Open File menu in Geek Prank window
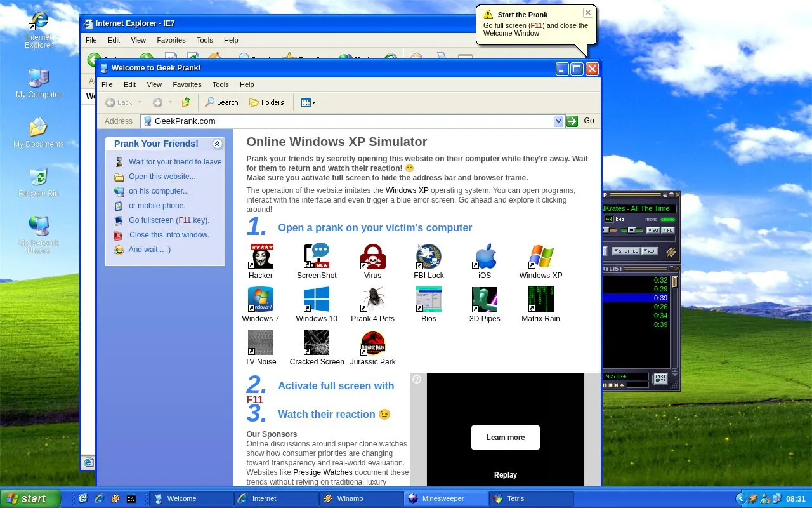 pyautogui.click(x=107, y=84)
